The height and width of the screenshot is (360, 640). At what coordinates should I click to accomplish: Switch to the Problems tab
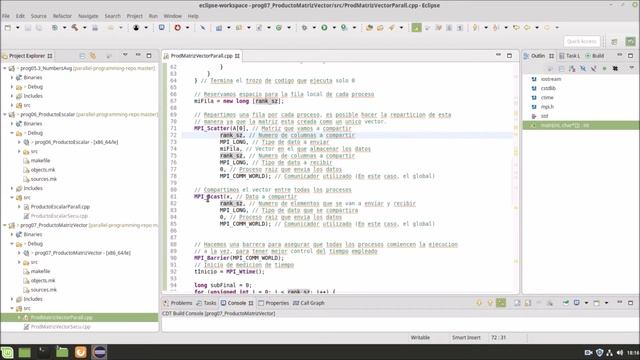pos(178,303)
